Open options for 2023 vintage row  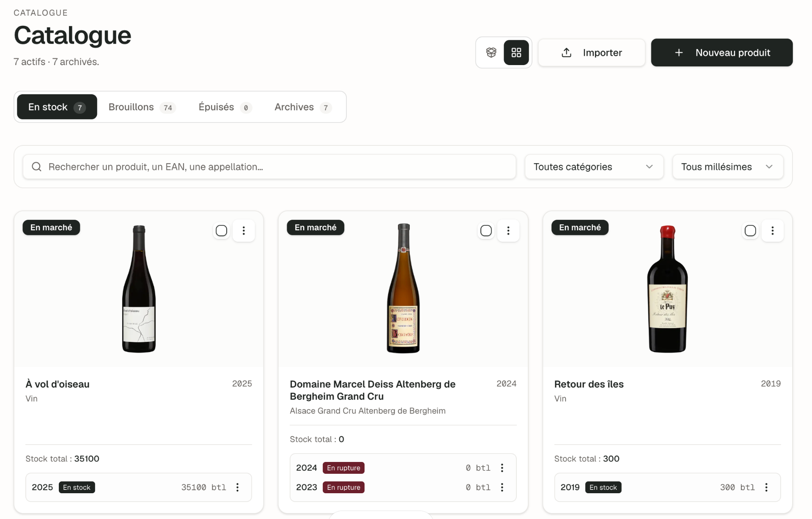tap(502, 487)
